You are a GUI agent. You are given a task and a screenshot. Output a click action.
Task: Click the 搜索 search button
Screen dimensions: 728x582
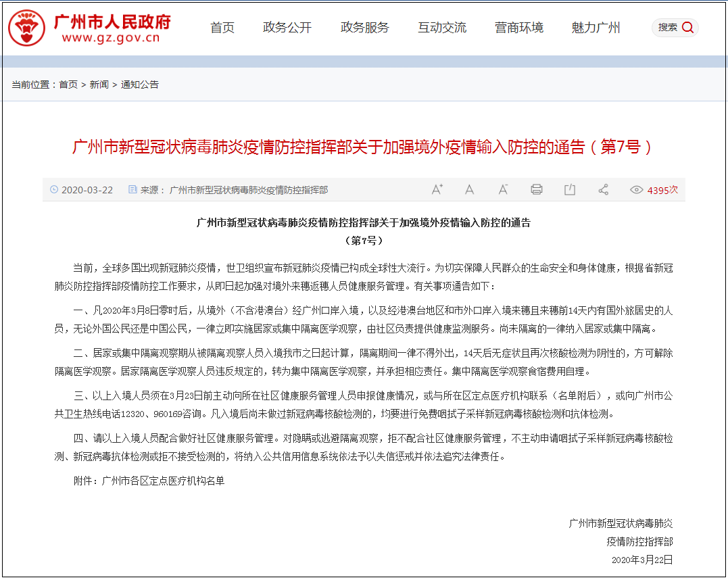[x=675, y=28]
